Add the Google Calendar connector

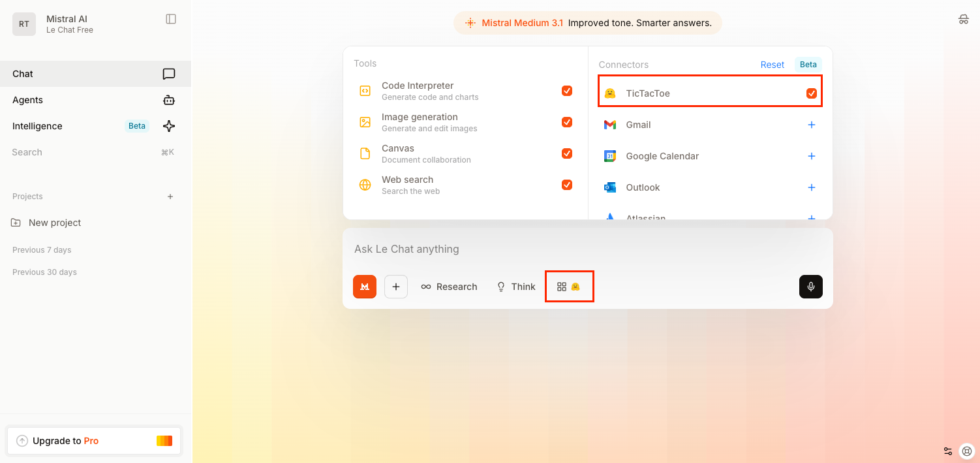[x=811, y=156]
